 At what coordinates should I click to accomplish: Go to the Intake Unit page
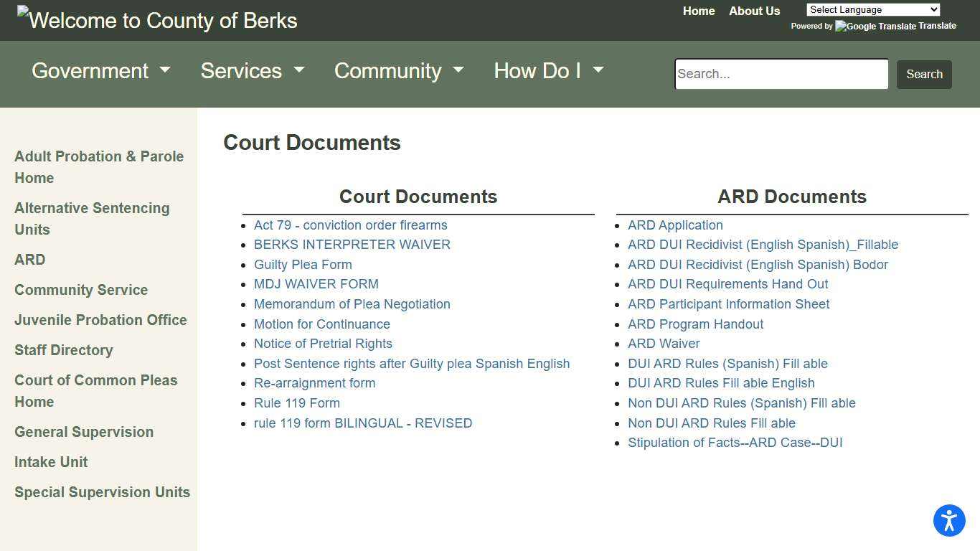tap(51, 462)
